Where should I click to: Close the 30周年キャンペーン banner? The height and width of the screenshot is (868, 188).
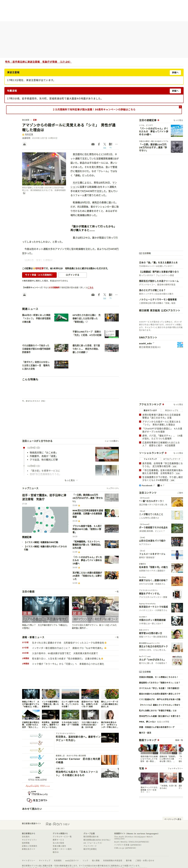[180, 107]
